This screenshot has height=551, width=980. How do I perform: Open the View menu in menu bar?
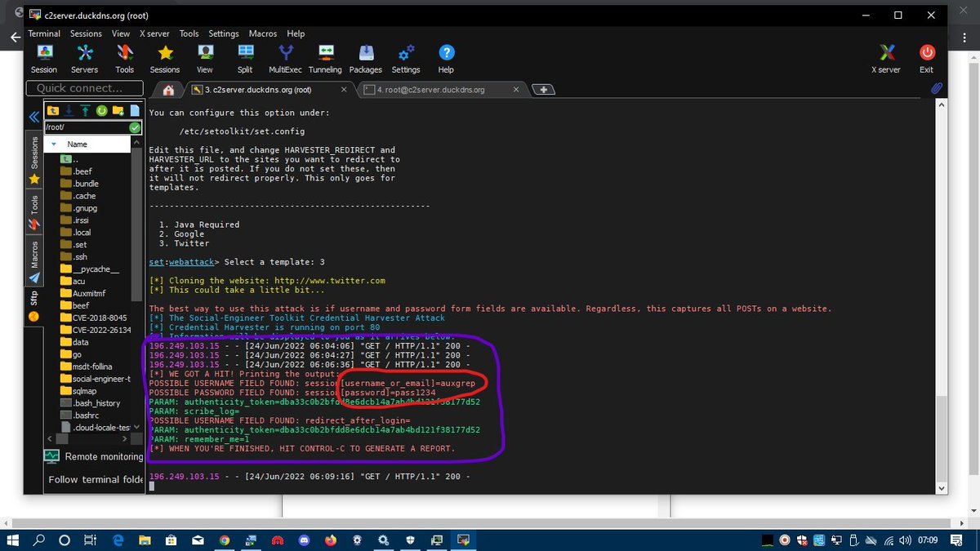tap(121, 33)
